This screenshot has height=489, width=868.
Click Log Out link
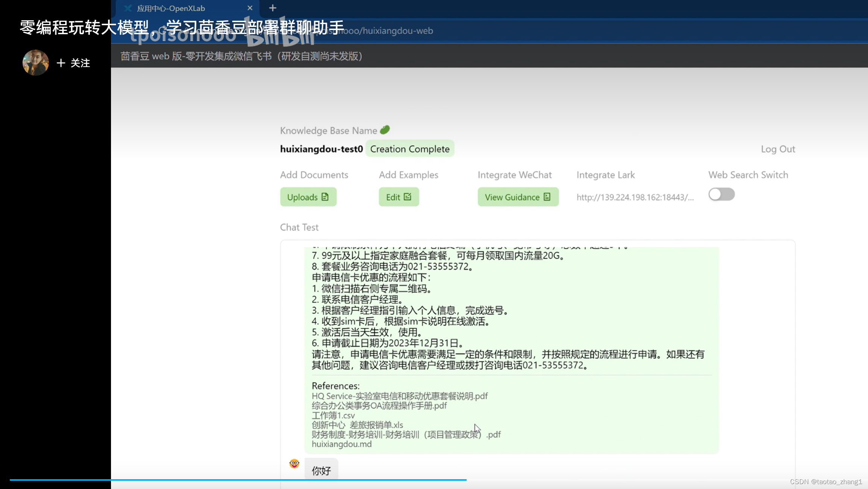[x=778, y=149]
